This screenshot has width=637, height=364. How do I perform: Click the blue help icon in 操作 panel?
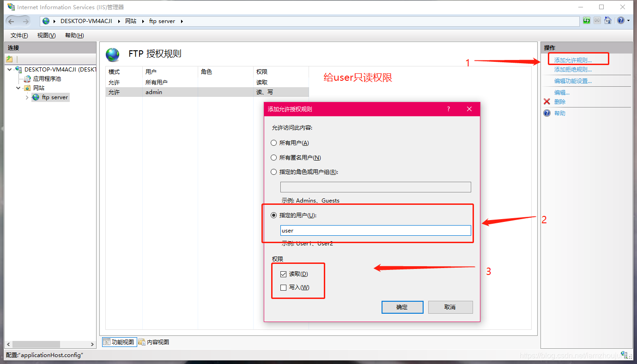[x=547, y=113]
